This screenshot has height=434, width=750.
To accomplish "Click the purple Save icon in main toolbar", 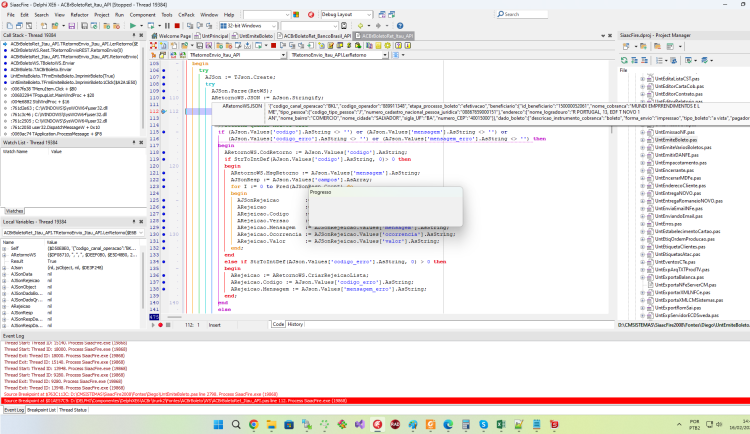I will click(72, 26).
